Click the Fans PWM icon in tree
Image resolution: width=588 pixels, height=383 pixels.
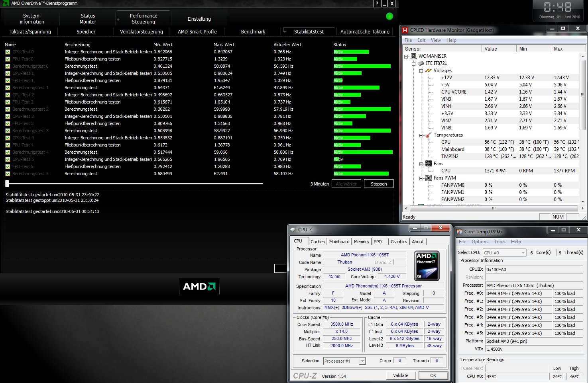pos(429,178)
